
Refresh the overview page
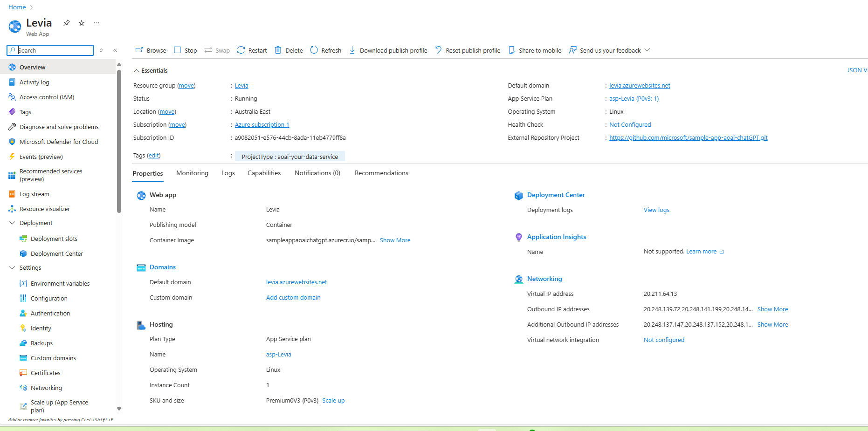(325, 50)
